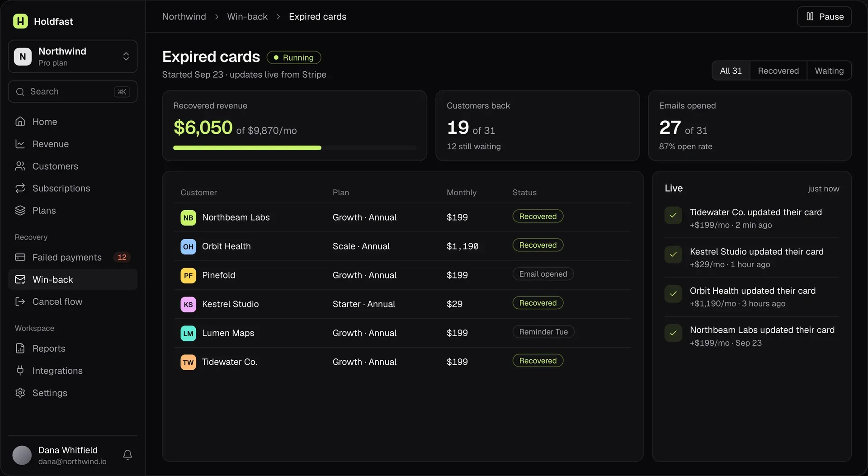Click the $1,190 monthly value
The image size is (868, 476).
coord(462,246)
